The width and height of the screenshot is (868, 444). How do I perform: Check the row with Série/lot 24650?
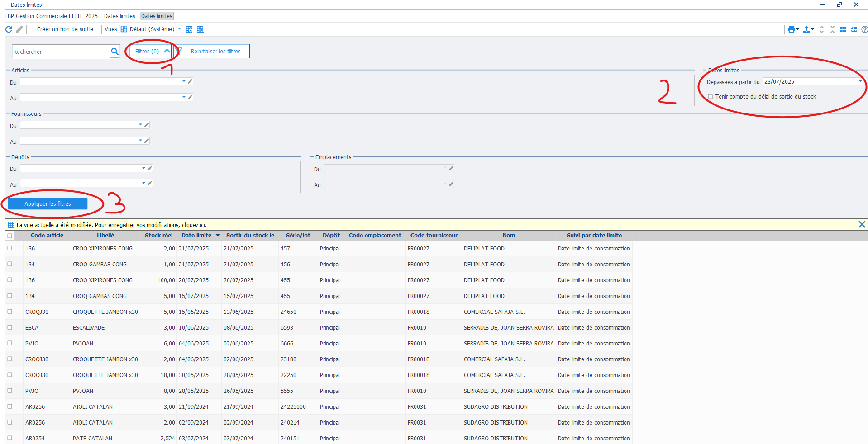point(10,312)
